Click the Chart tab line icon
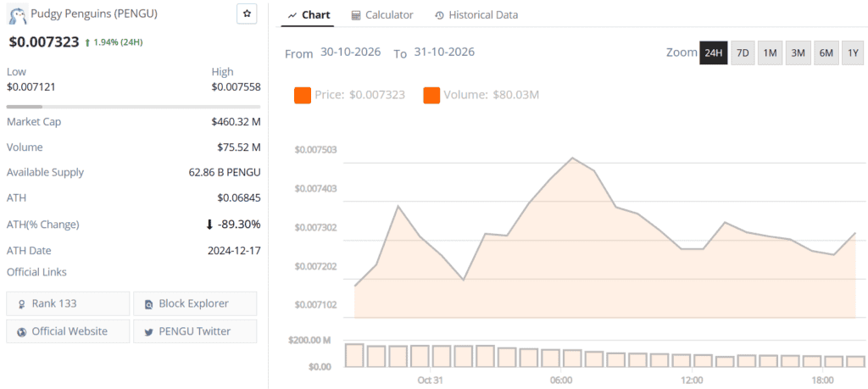 [292, 15]
